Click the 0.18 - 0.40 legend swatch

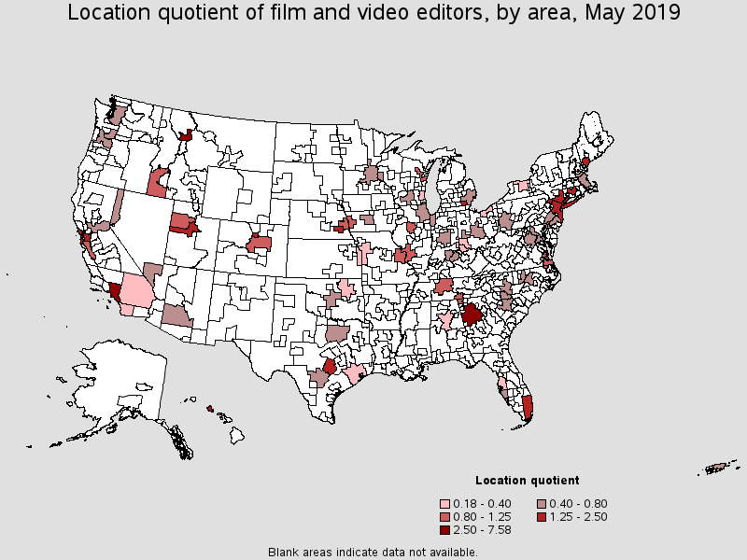[x=447, y=503]
